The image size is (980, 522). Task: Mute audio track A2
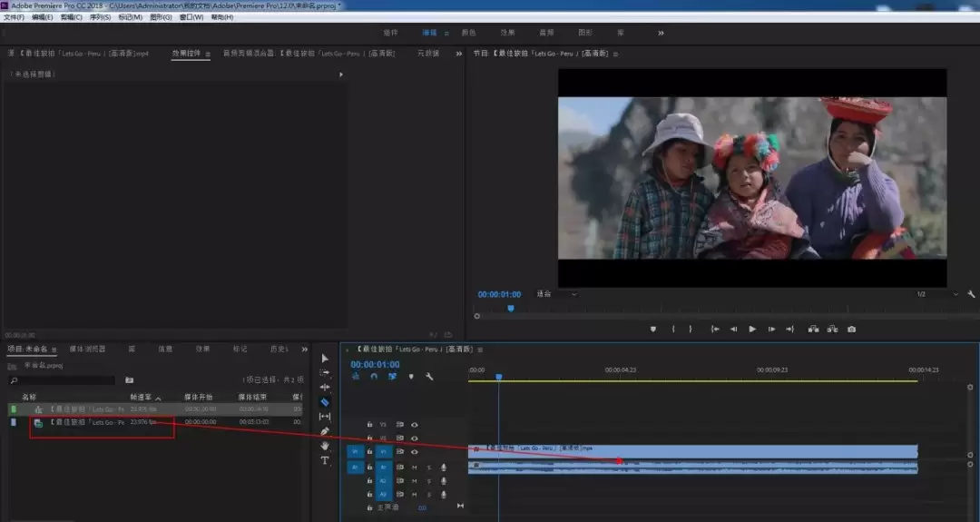tap(414, 481)
